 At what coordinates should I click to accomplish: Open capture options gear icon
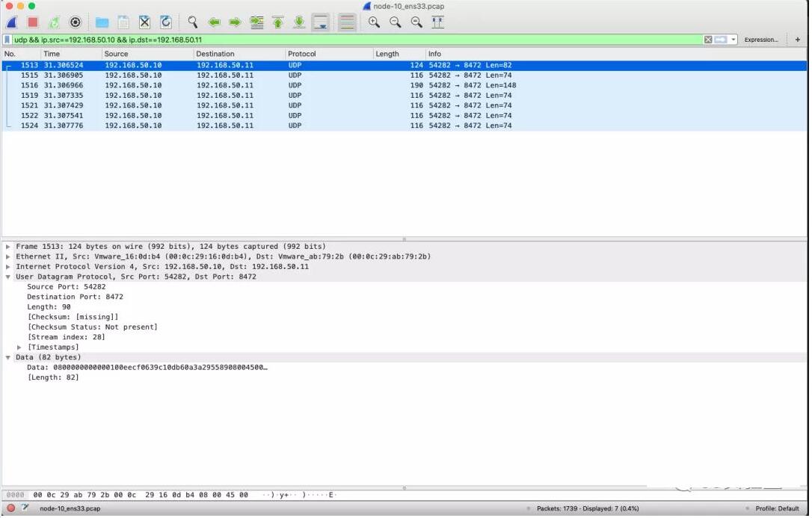pos(76,22)
